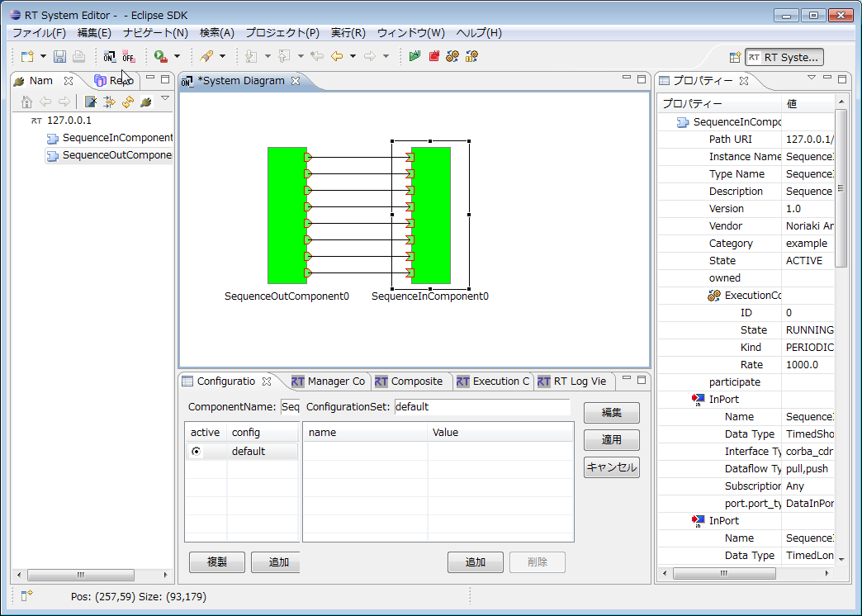Click the 追加 button under name/Value table
Image resolution: width=862 pixels, height=616 pixels.
(476, 562)
